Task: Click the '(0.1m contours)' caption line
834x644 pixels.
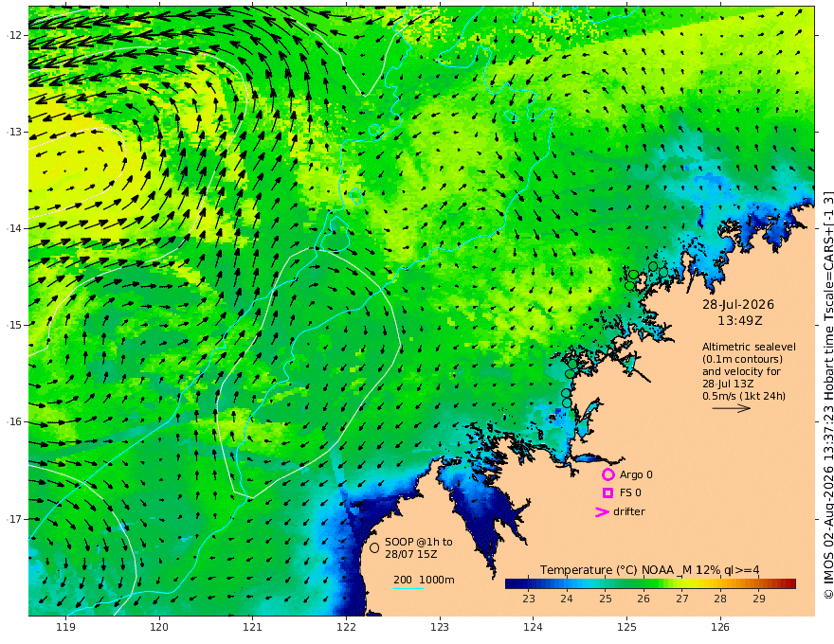Action: click(x=742, y=359)
